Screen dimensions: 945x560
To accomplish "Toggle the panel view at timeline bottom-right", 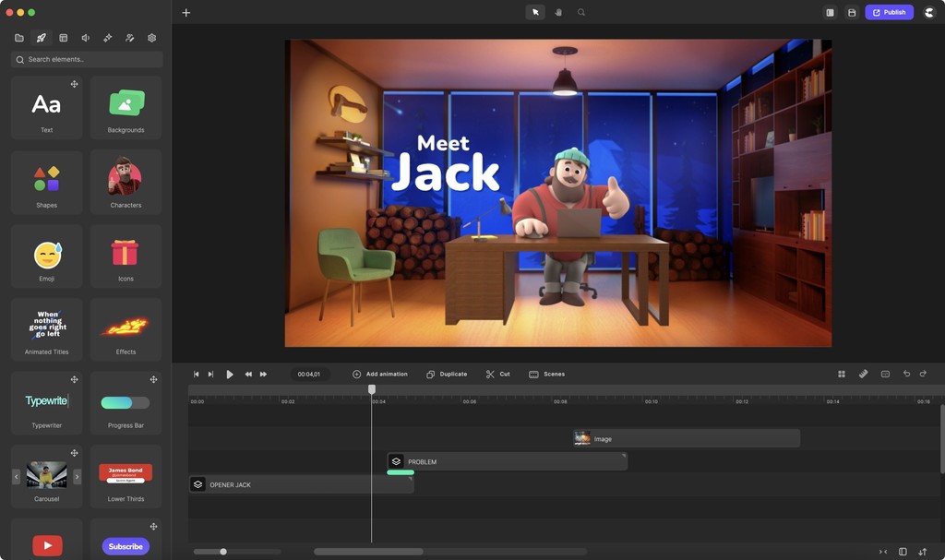I will 903,552.
